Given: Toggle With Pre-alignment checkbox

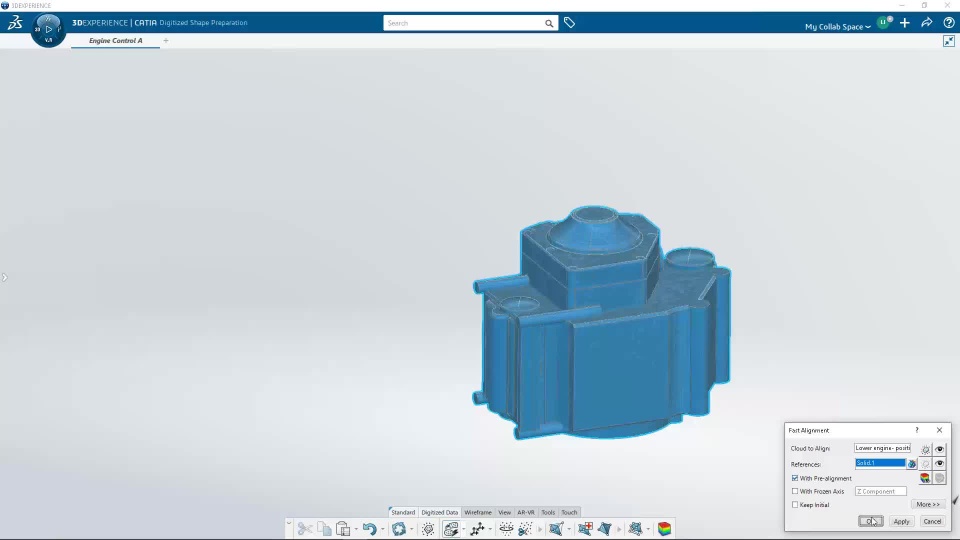Looking at the screenshot, I should point(795,478).
